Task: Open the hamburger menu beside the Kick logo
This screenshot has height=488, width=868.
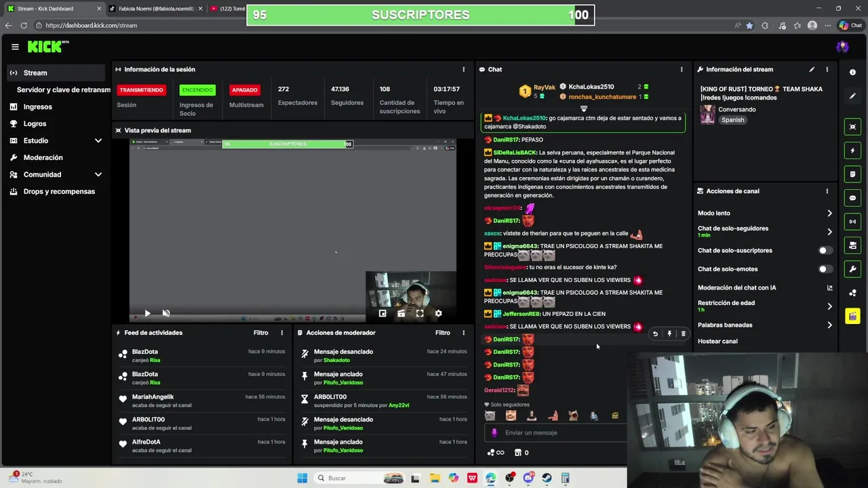Action: pyautogui.click(x=15, y=47)
